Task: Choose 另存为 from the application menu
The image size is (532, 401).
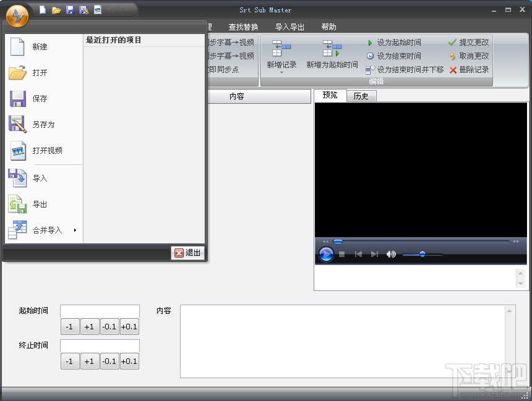Action: [44, 124]
